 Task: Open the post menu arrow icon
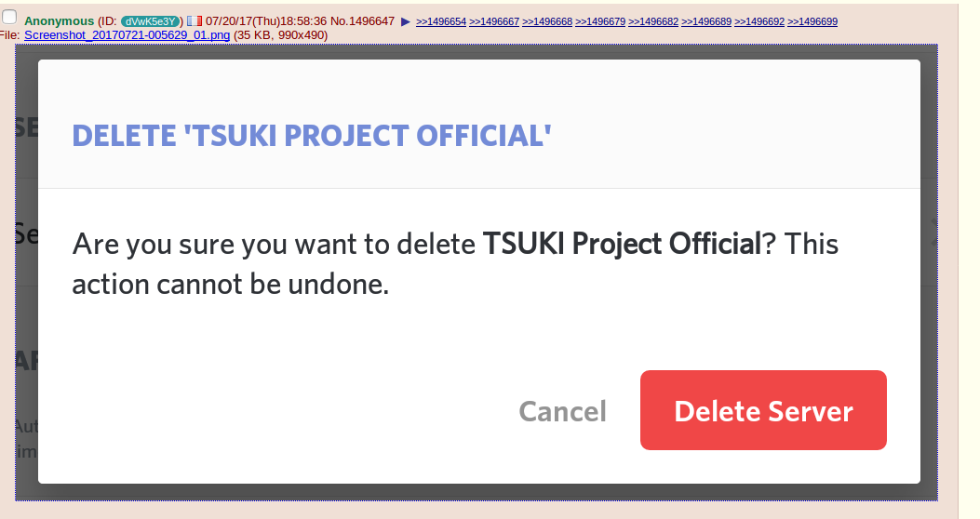point(405,21)
